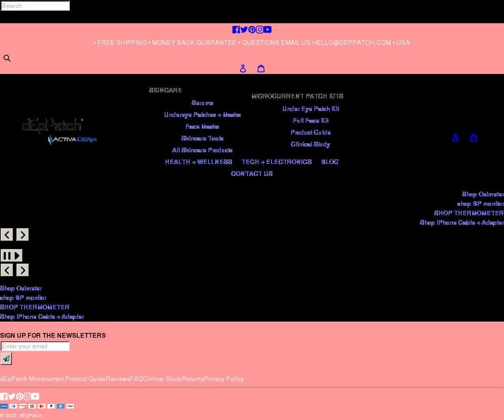Go to TECH + ELECTRONICS
The image size is (504, 420).
(277, 162)
